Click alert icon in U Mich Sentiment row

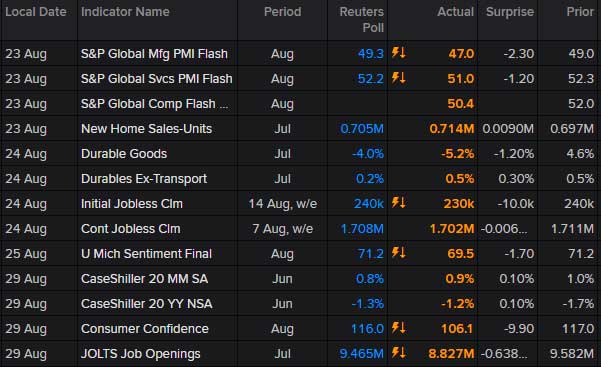click(x=399, y=252)
